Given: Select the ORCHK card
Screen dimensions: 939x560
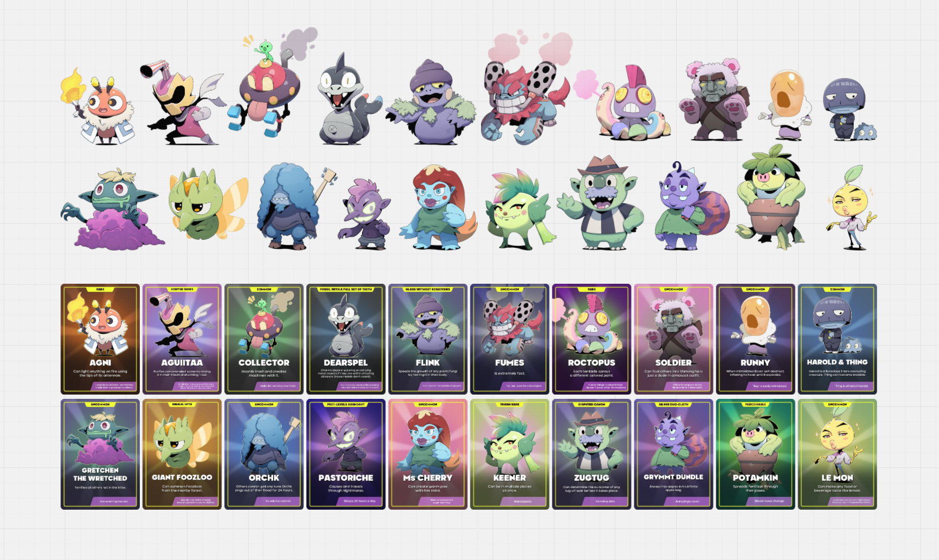Looking at the screenshot, I should [x=264, y=454].
